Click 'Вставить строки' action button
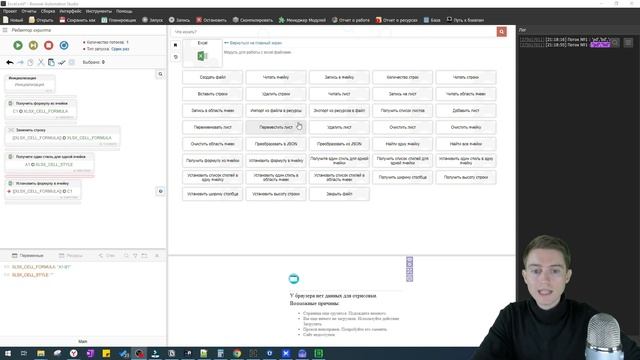The width and height of the screenshot is (640, 360). pos(213,94)
